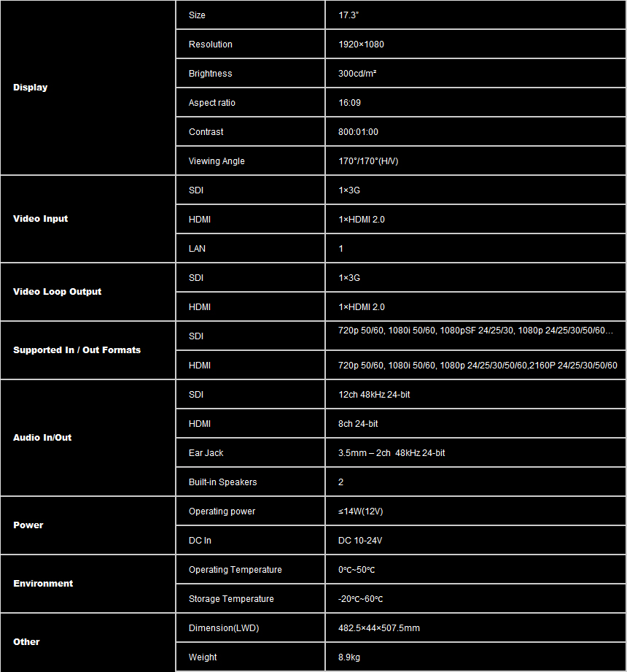Select the Audio In/Out category cell
The width and height of the screenshot is (627, 672).
click(42, 438)
